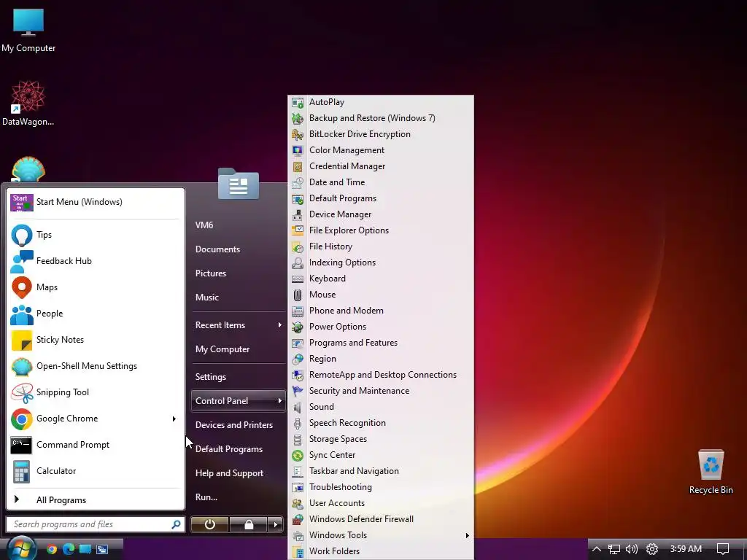Open Sync Center
Screen dimensions: 747x560
(x=381, y=455)
